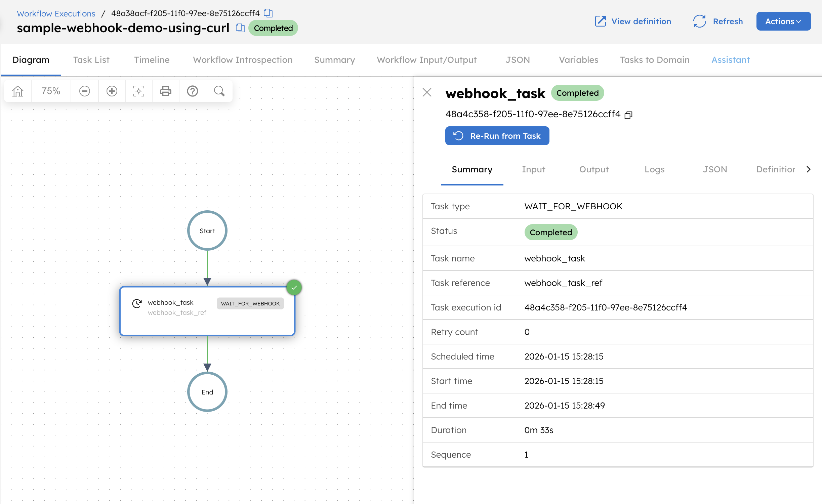Copy the workflow execution ID in breadcrumb
The image size is (822, 504).
tap(268, 13)
